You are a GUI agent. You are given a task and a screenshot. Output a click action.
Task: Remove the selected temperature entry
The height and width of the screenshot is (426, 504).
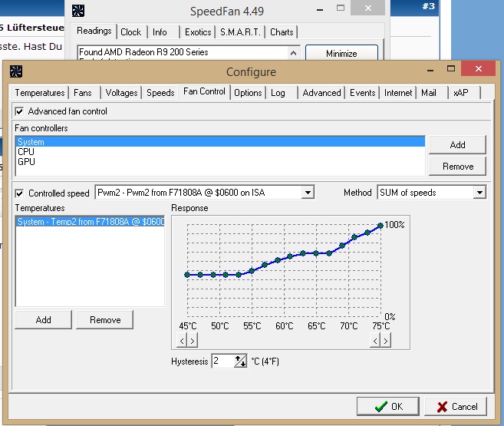(x=105, y=320)
